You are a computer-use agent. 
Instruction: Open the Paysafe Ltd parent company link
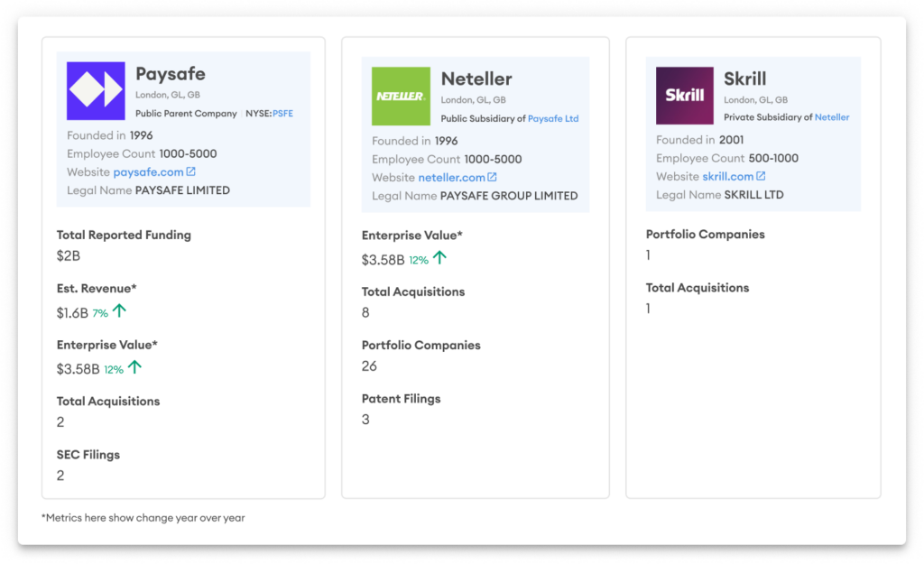pos(553,118)
